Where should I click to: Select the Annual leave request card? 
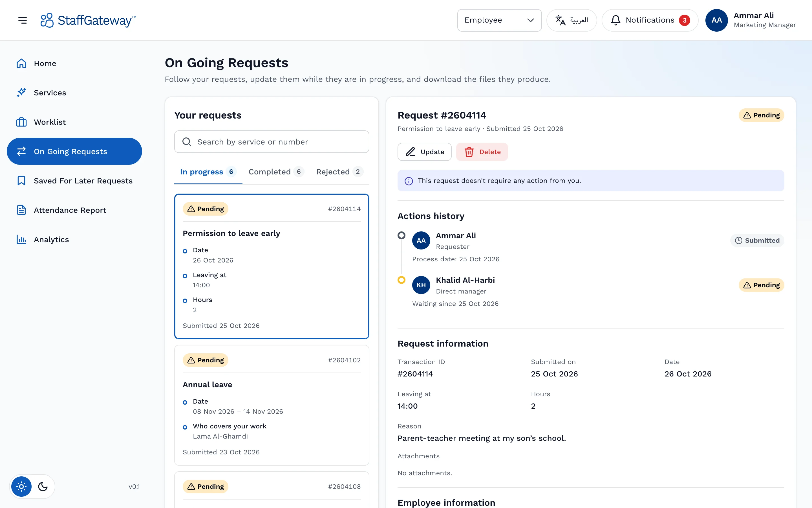tap(272, 405)
